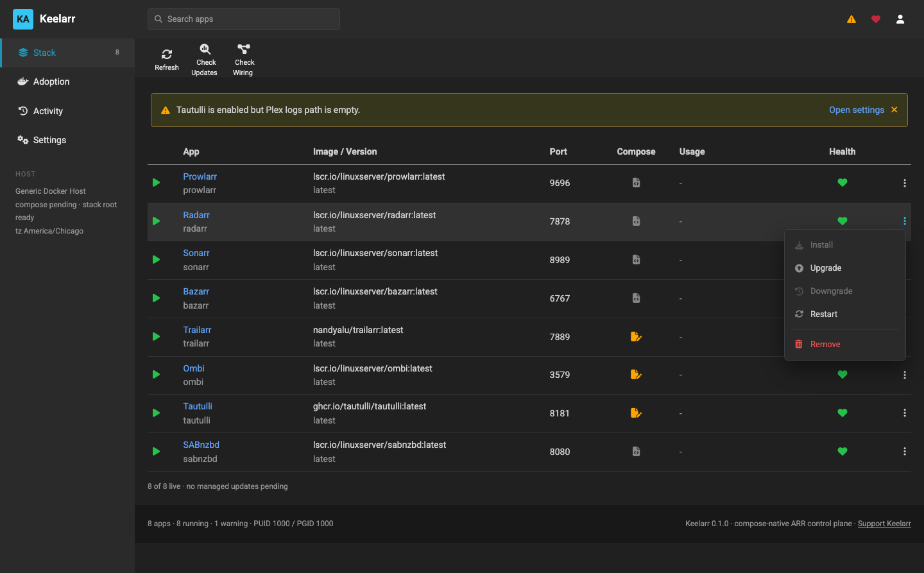
Task: Click Sonarr play status icon
Action: tap(156, 260)
